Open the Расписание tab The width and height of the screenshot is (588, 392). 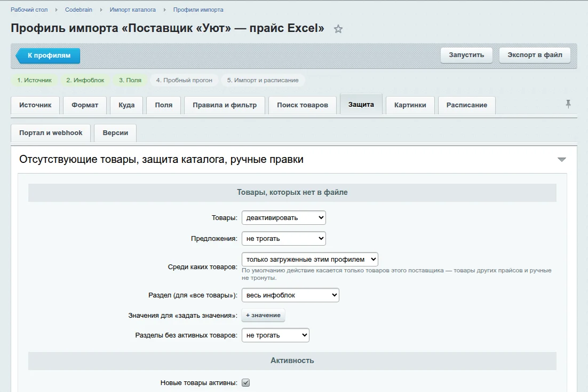coord(466,105)
